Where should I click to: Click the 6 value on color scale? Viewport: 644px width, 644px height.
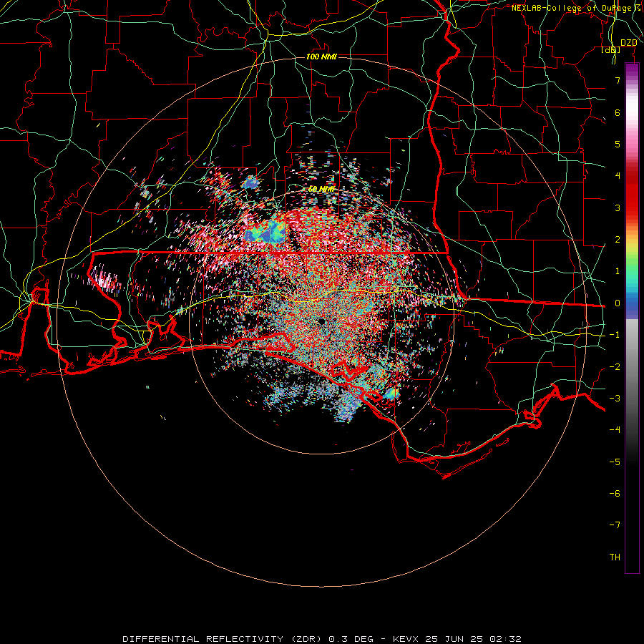[x=618, y=112]
